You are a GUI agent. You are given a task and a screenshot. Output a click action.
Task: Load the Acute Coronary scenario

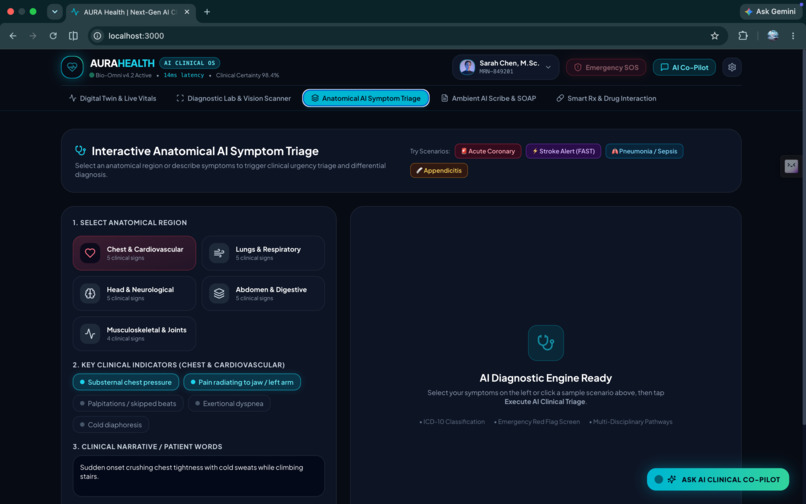tap(488, 151)
